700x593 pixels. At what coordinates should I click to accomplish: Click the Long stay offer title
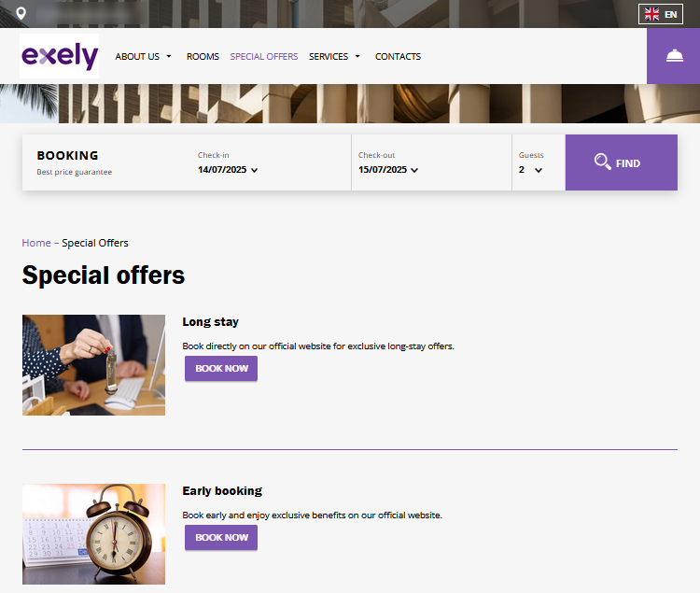coord(210,322)
